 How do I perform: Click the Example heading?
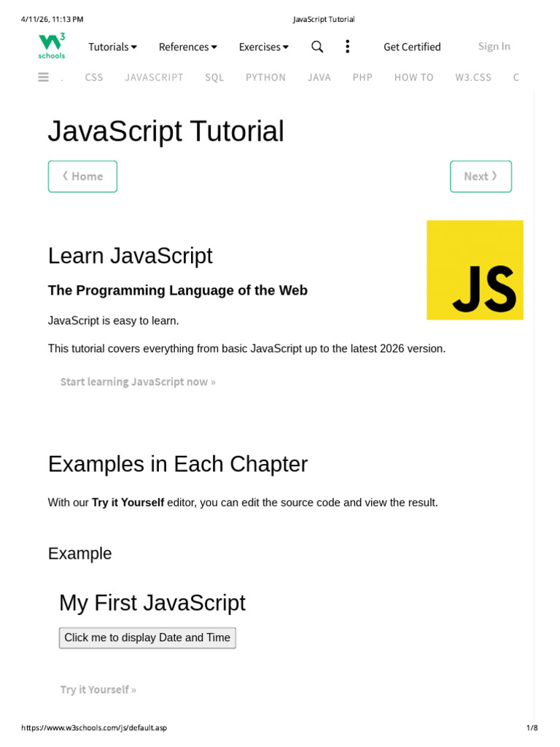click(79, 554)
